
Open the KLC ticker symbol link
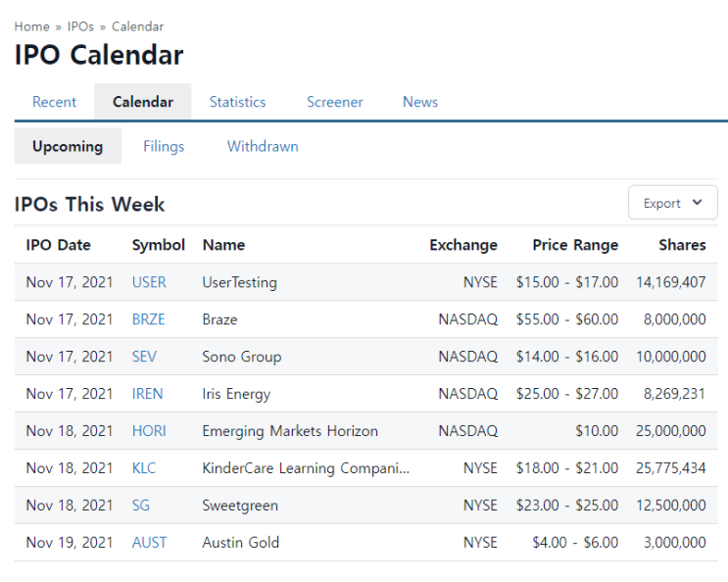[144, 467]
